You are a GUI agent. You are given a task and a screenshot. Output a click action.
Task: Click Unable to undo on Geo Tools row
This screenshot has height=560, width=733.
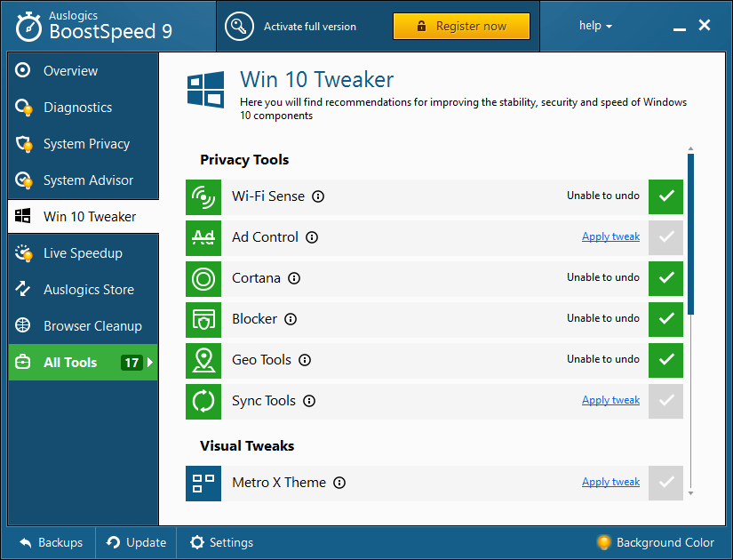point(603,359)
